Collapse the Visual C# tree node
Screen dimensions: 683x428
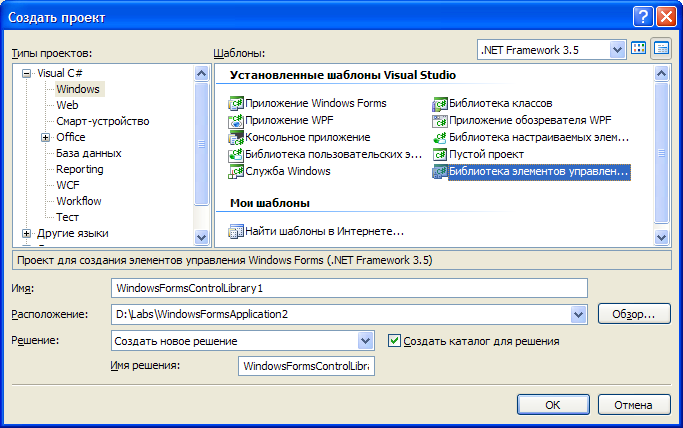tap(27, 74)
